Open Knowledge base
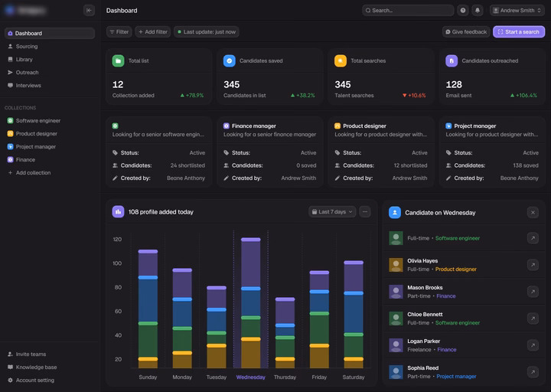 coord(50,367)
